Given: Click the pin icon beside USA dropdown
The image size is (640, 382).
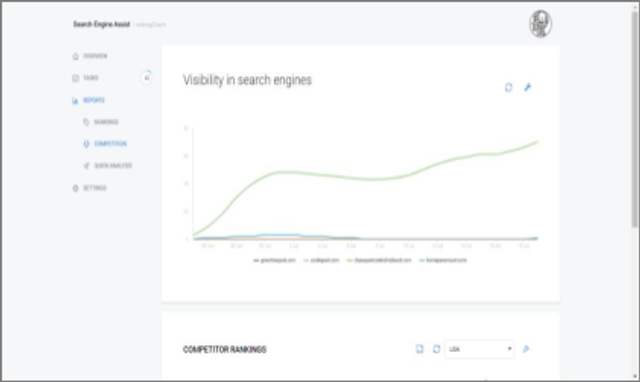Looking at the screenshot, I should click(526, 349).
